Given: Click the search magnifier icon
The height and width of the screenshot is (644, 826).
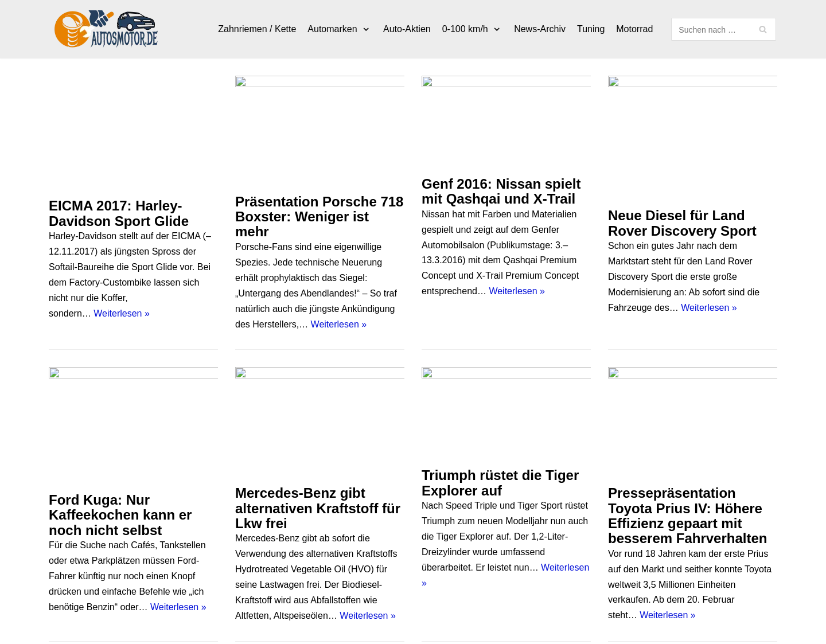Looking at the screenshot, I should 763,29.
